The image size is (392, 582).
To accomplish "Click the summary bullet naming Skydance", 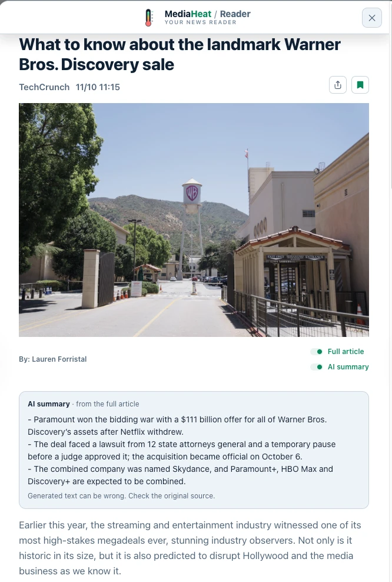I will pyautogui.click(x=180, y=475).
